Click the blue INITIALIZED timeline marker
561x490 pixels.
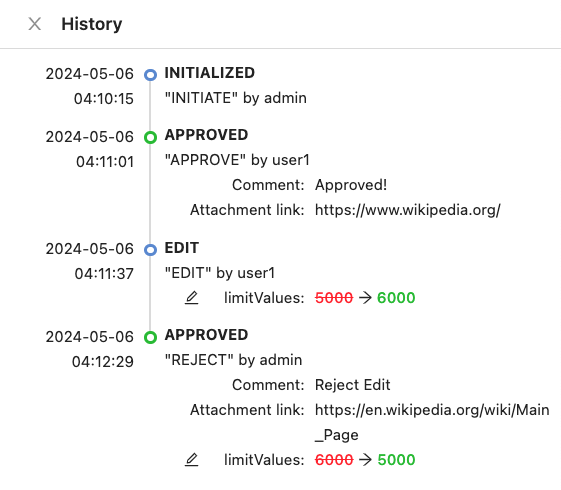coord(150,75)
